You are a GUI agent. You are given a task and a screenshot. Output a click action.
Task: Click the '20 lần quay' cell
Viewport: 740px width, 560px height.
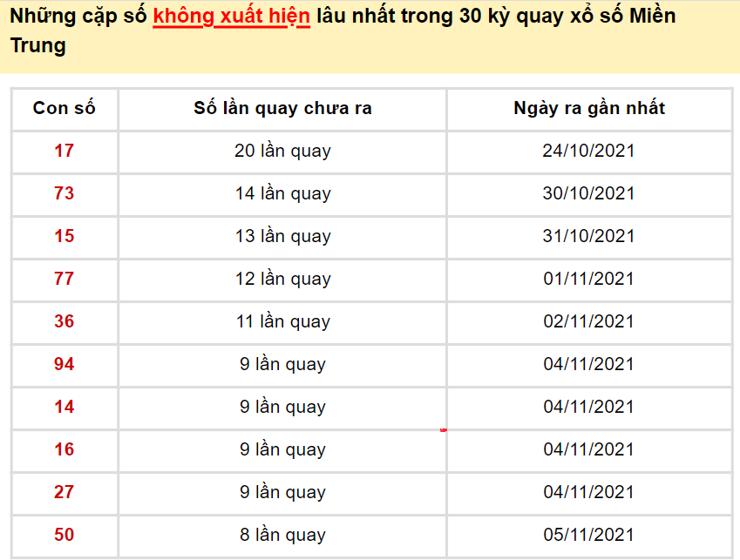click(x=282, y=151)
